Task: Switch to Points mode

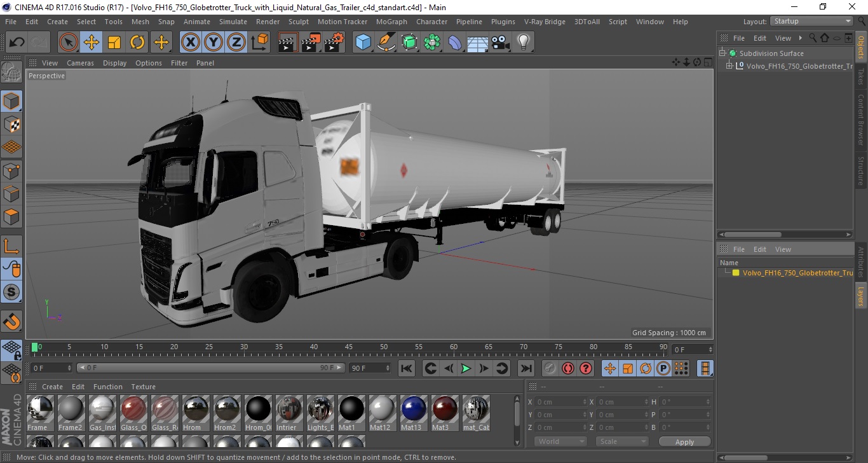Action: 11,170
